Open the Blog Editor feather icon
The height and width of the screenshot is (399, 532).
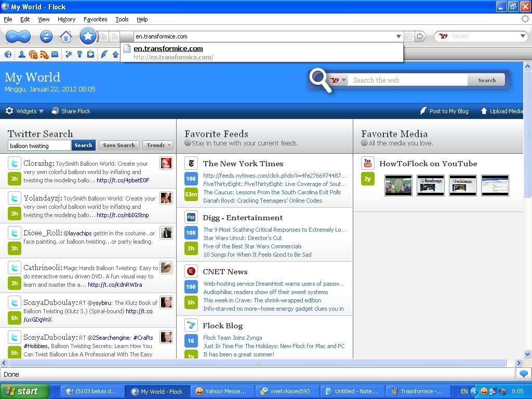(x=104, y=54)
